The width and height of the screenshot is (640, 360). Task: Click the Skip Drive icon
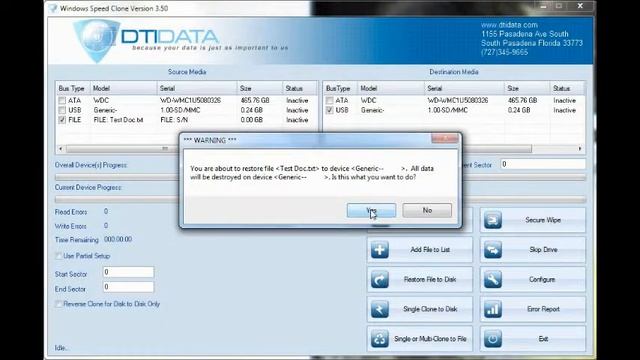(493, 250)
